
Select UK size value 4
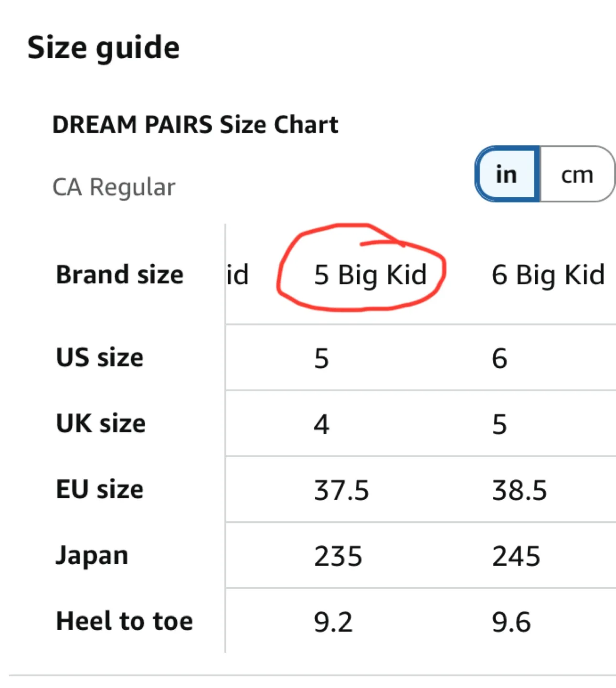tap(322, 423)
